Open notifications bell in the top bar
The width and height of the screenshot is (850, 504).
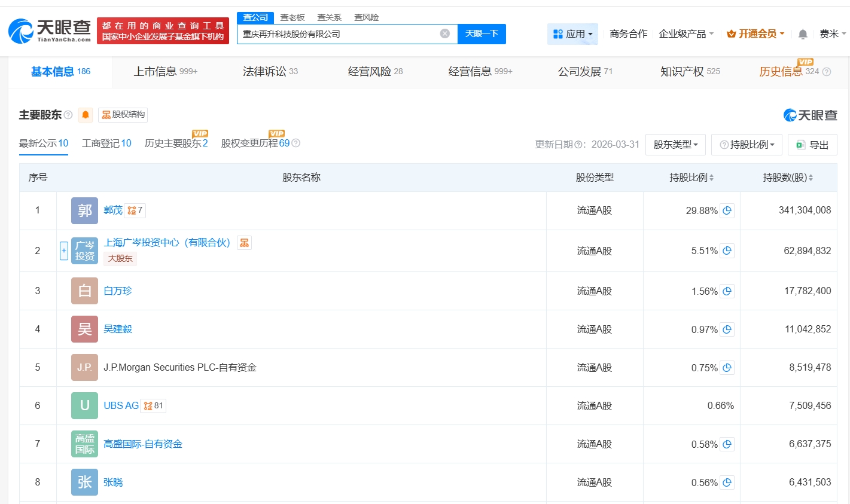point(803,34)
